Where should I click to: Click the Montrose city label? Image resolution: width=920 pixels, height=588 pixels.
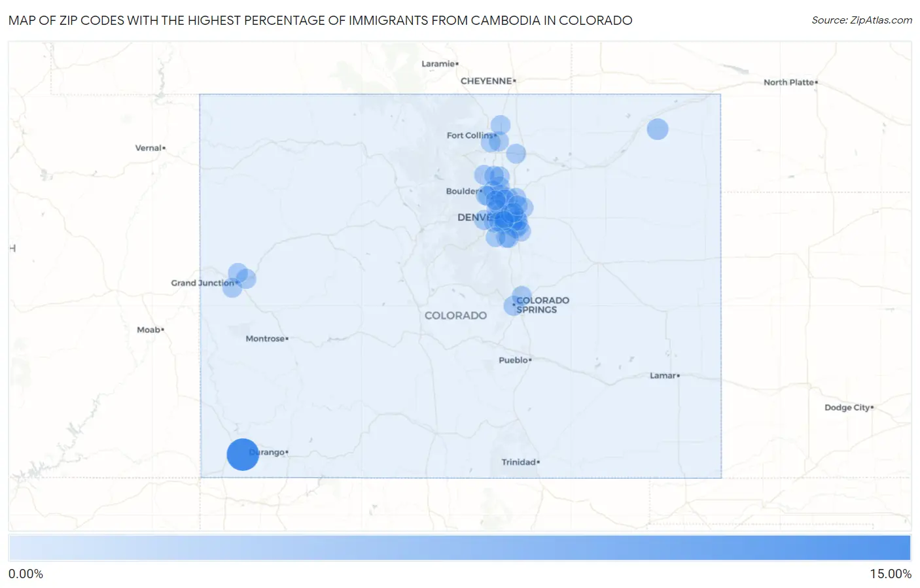coord(266,339)
